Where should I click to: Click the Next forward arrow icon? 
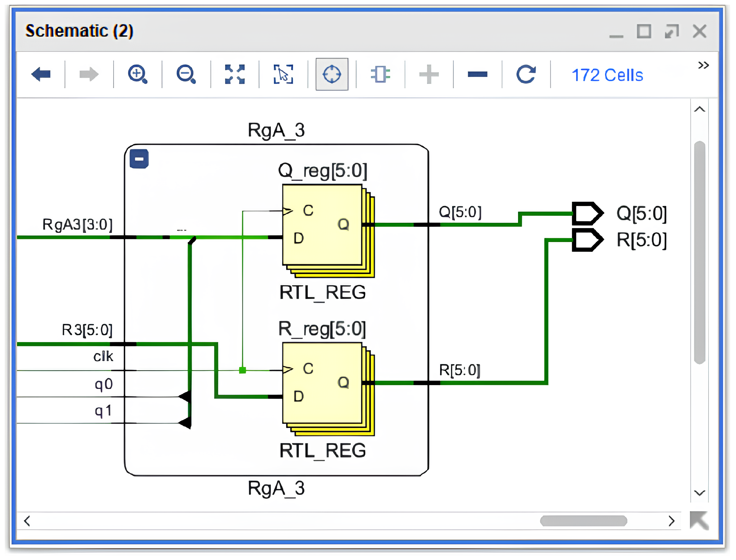pyautogui.click(x=89, y=74)
